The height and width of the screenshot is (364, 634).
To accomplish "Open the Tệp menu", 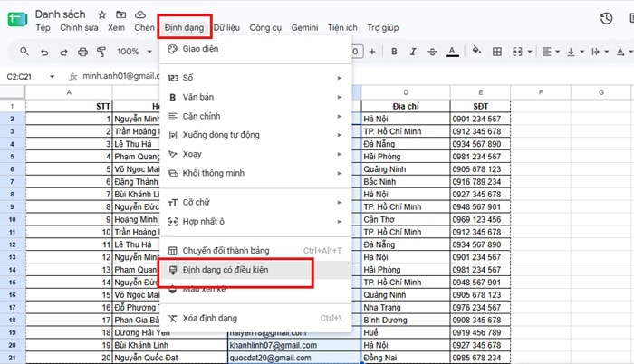I will tap(43, 27).
